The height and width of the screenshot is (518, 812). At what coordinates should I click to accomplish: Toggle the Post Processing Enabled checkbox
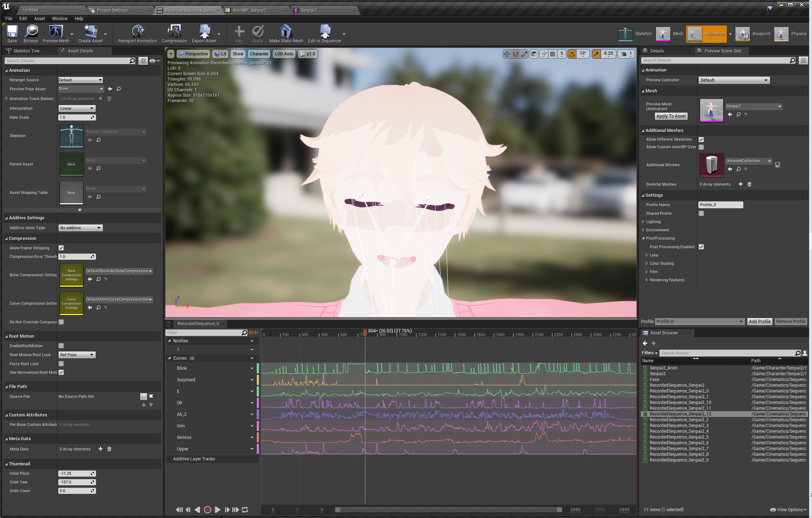click(x=701, y=247)
